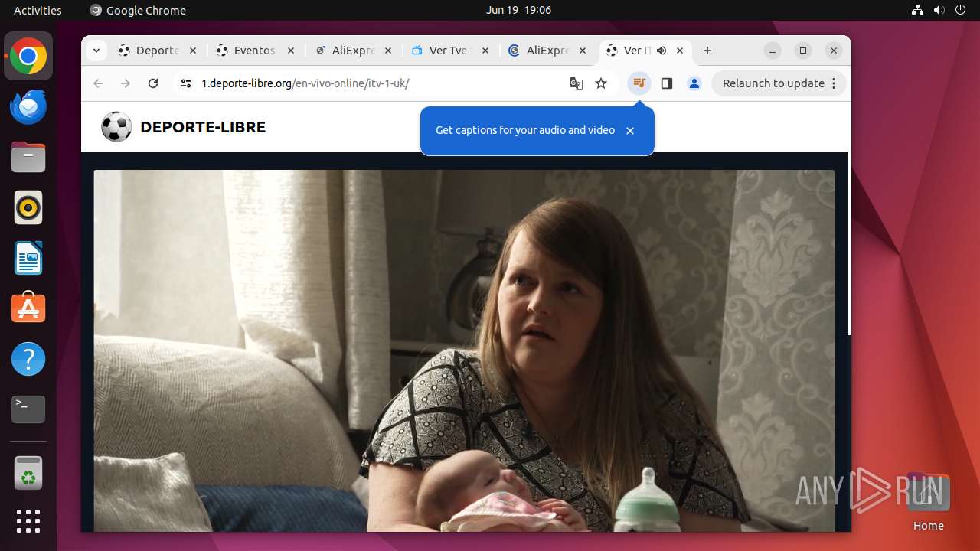Screen dimensions: 980x551
Task: Open Activities overview
Action: click(38, 10)
